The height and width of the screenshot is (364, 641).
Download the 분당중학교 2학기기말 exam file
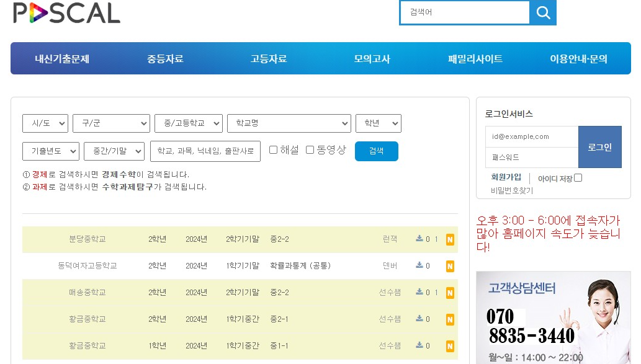[420, 239]
